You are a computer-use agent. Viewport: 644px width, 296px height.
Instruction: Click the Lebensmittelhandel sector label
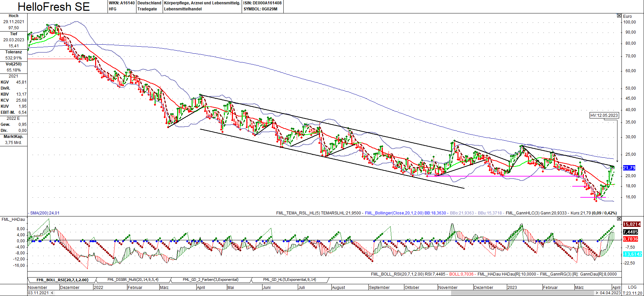[183, 9]
